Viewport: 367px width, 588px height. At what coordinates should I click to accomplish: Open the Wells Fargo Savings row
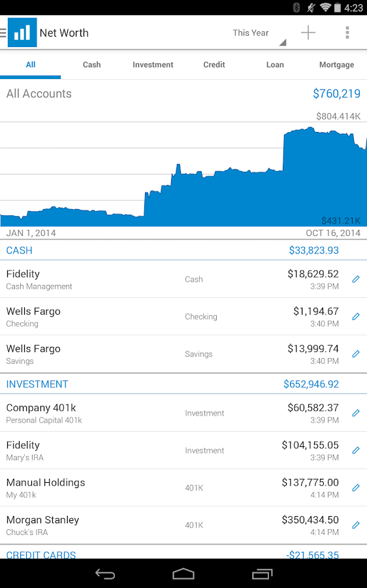click(183, 353)
